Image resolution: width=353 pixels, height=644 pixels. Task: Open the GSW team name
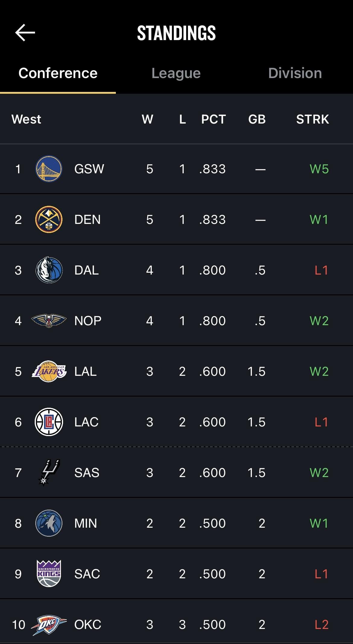pos(89,169)
